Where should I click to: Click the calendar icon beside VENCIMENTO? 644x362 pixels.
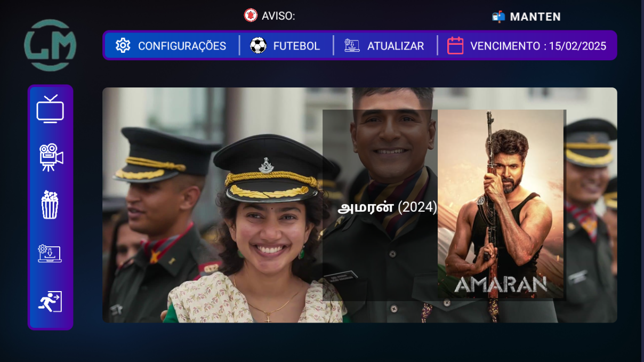455,45
